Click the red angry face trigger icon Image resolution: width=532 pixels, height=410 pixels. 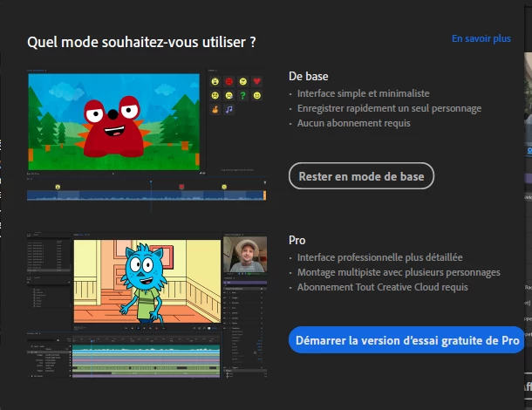pyautogui.click(x=229, y=81)
